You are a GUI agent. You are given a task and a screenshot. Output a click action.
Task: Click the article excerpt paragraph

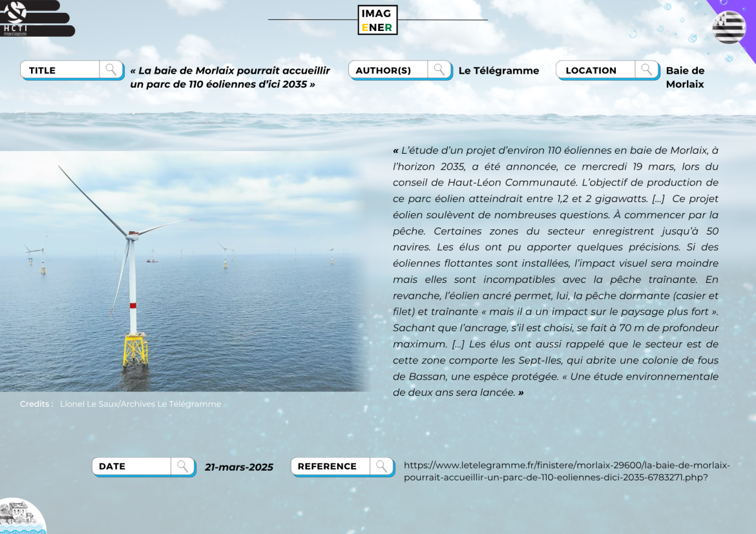pyautogui.click(x=556, y=271)
